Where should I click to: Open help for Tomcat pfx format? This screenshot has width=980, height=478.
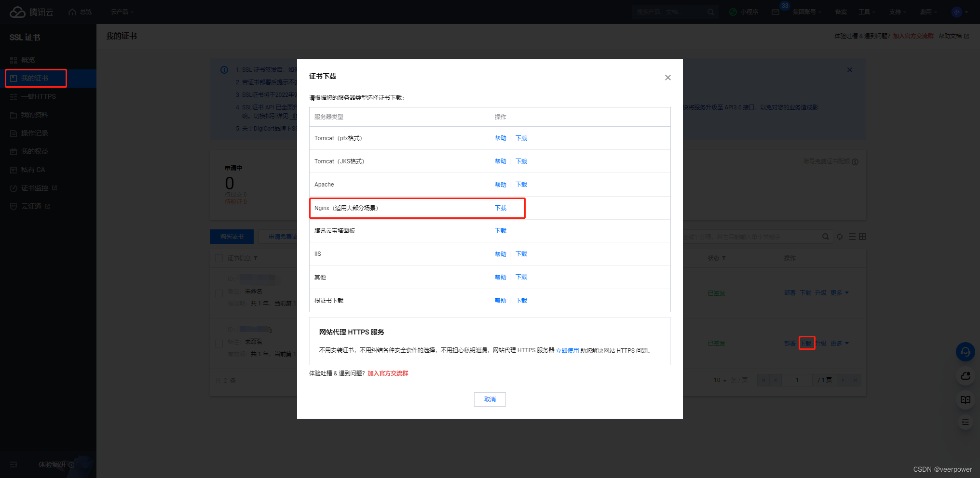pos(501,138)
